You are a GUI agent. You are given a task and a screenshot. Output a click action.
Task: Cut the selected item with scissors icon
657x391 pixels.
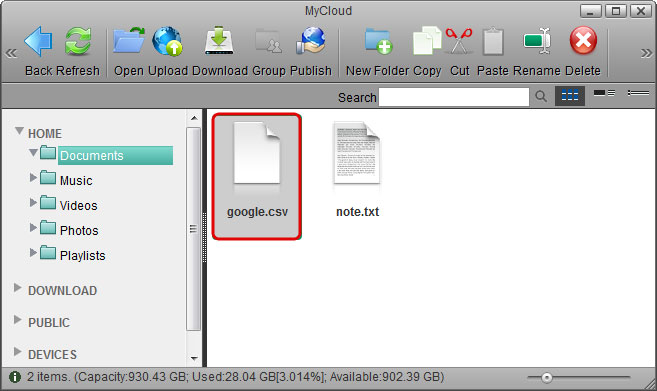click(x=459, y=41)
